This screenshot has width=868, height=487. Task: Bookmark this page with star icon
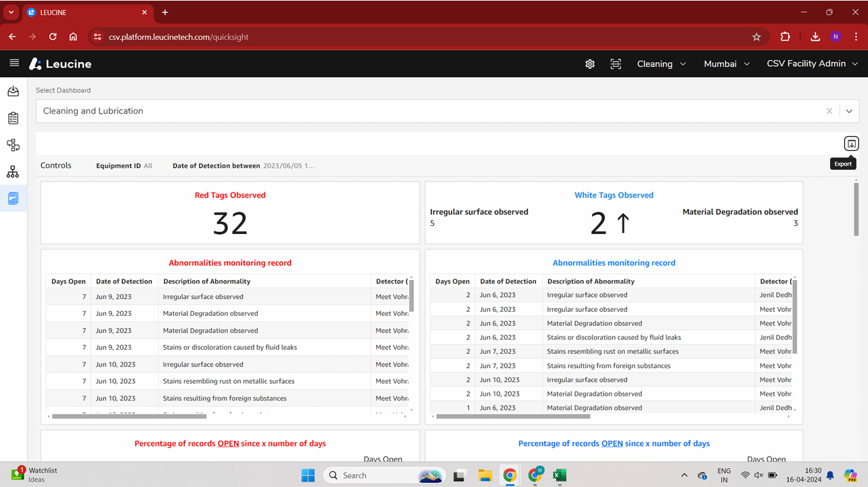pos(756,37)
